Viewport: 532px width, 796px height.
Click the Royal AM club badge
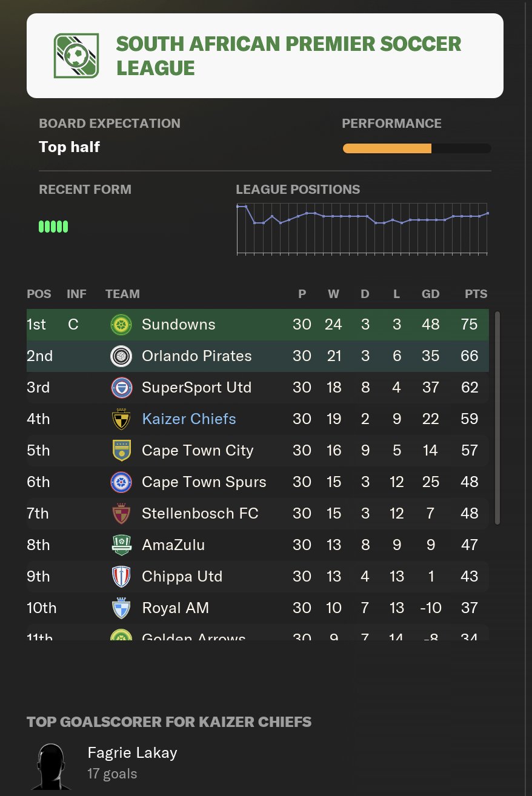click(x=121, y=608)
